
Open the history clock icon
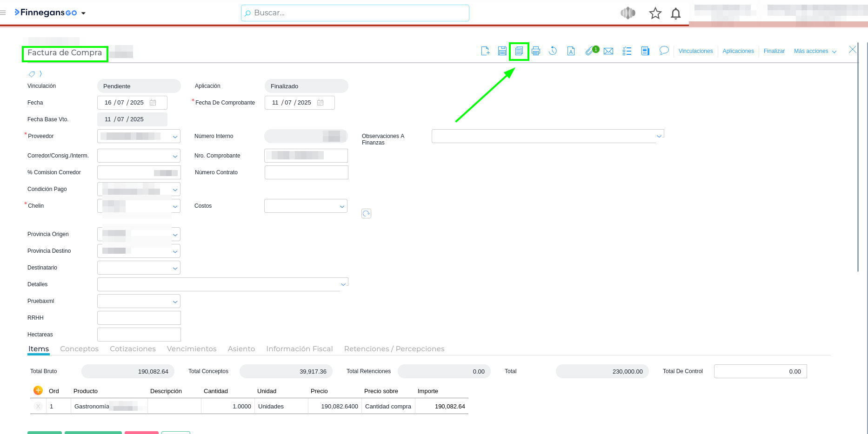pyautogui.click(x=553, y=51)
